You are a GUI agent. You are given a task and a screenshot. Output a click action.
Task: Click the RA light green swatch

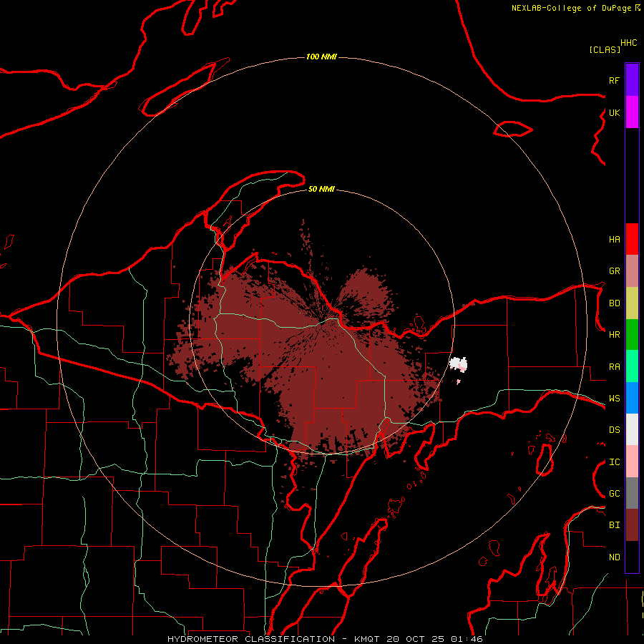click(x=632, y=366)
